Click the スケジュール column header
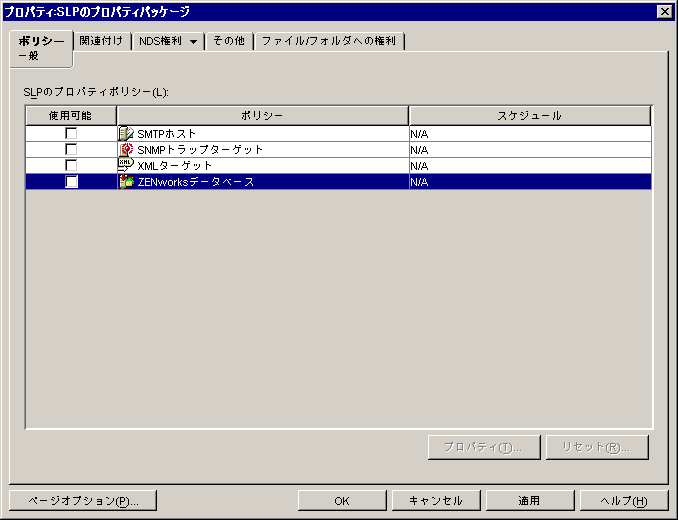This screenshot has width=678, height=520. [x=530, y=115]
